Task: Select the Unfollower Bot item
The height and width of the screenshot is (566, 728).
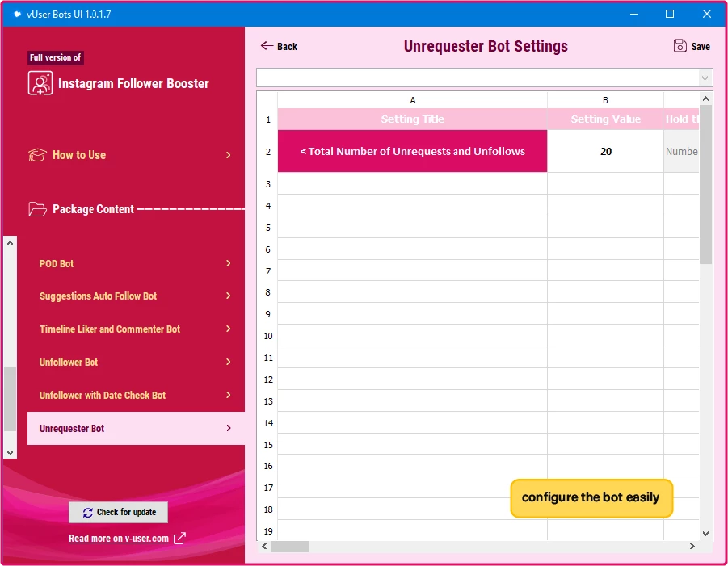Action: pos(136,362)
